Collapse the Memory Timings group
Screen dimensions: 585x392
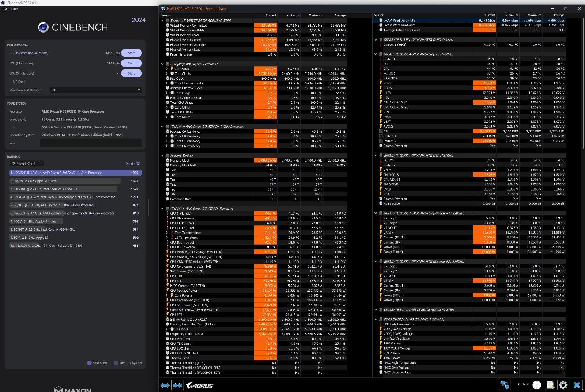click(x=162, y=155)
